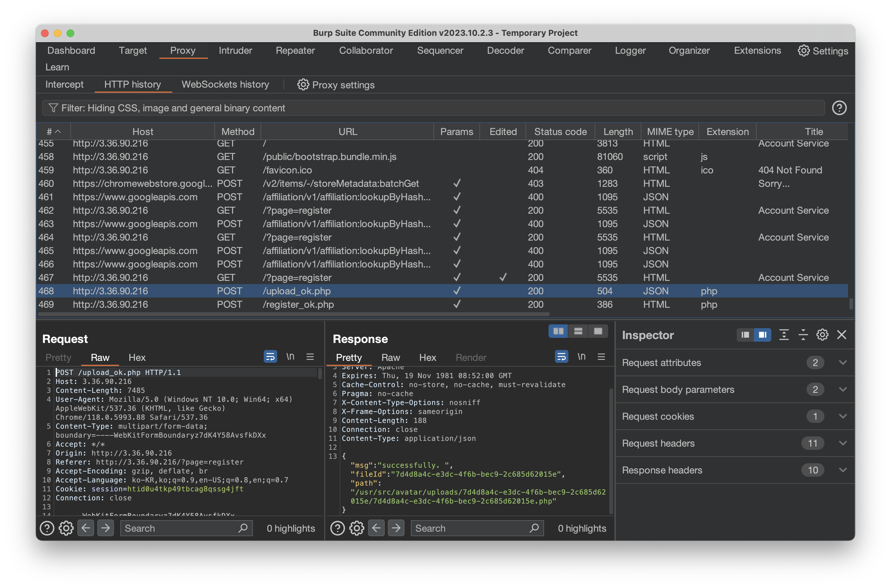
Task: Open Proxy settings gear
Action: click(303, 85)
